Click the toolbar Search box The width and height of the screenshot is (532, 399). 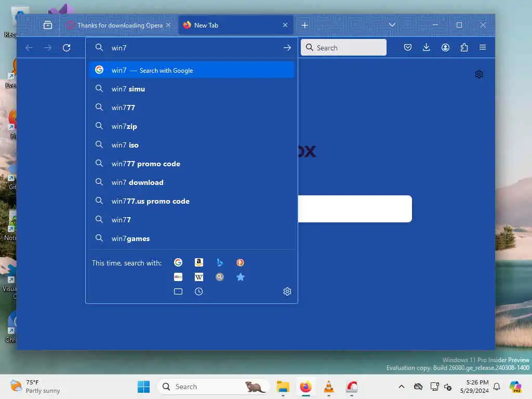343,47
